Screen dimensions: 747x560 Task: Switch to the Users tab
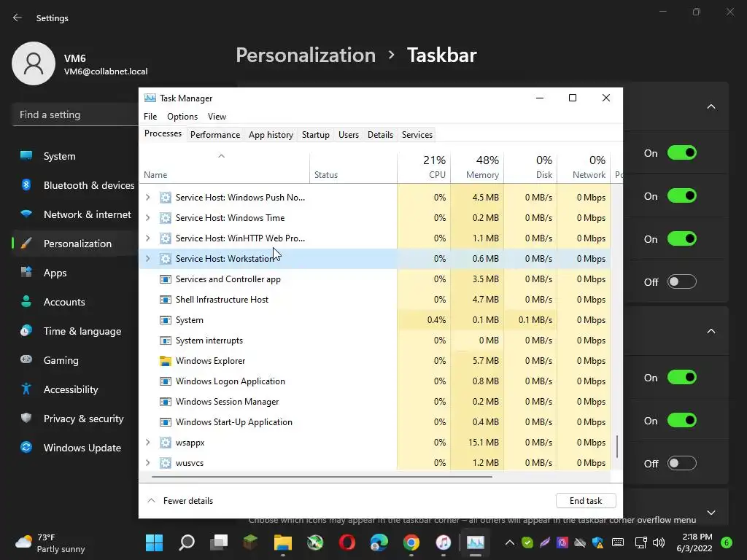[349, 135]
